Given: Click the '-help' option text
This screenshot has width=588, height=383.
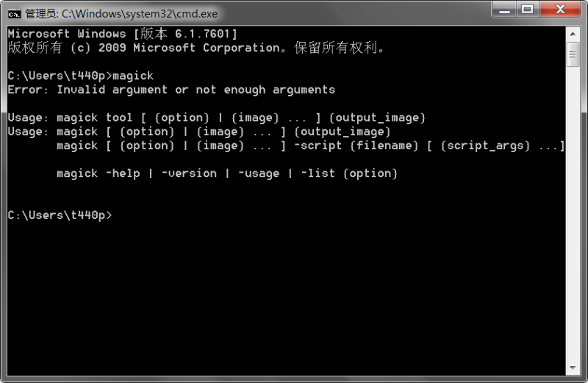Looking at the screenshot, I should (123, 173).
